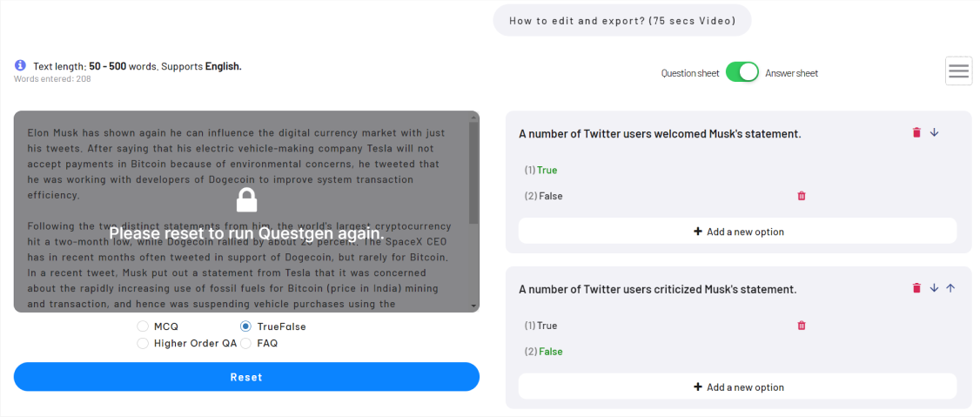Screen dimensions: 980x417
Task: Move the 'criticized' question up
Action: click(x=950, y=288)
